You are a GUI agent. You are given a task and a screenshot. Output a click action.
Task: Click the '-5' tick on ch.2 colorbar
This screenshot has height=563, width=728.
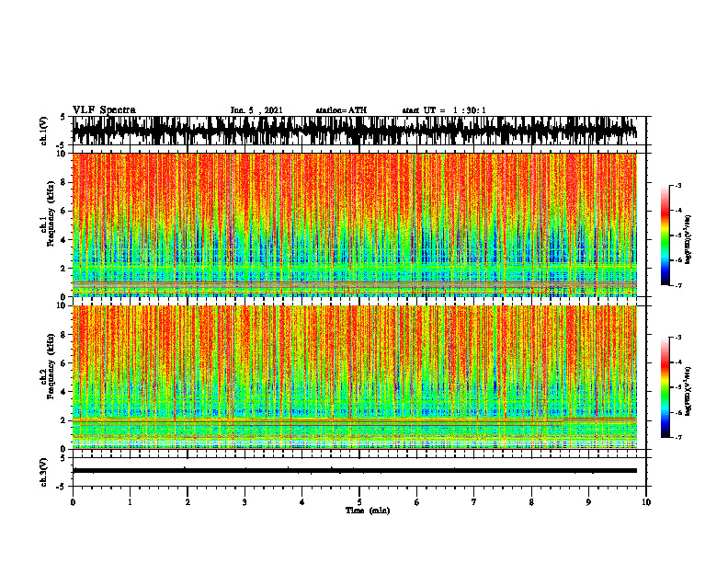click(x=678, y=387)
